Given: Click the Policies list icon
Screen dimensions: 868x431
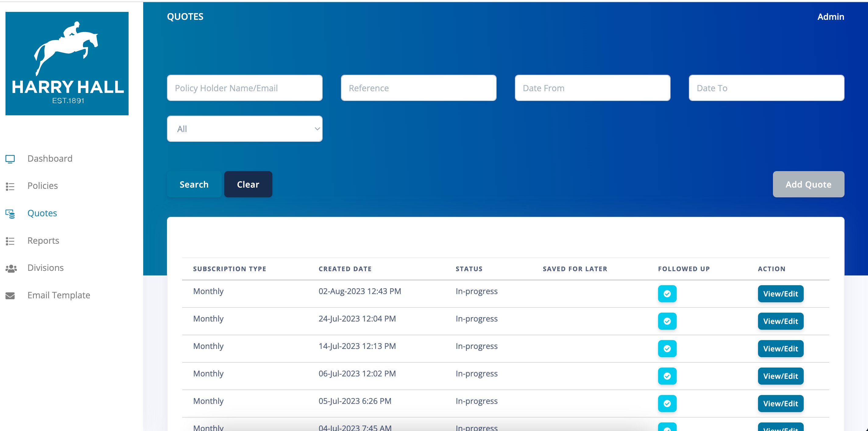Looking at the screenshot, I should (10, 186).
